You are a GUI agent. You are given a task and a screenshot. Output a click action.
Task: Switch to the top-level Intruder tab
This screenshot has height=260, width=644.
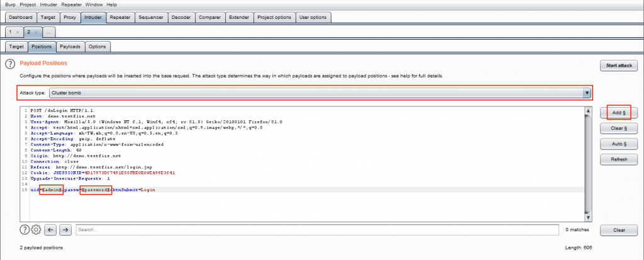coord(93,17)
